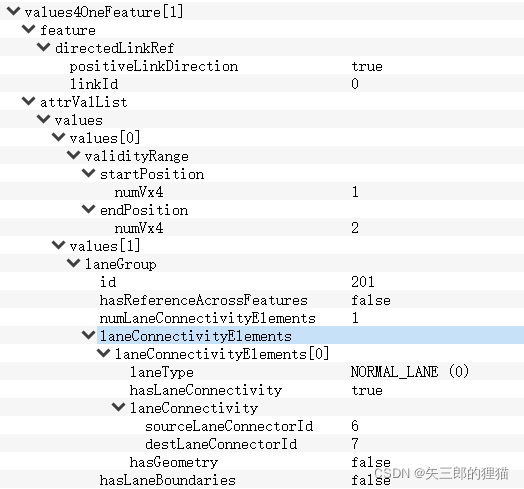Collapse the startPosition chevron
The image size is (524, 489).
coord(89,173)
